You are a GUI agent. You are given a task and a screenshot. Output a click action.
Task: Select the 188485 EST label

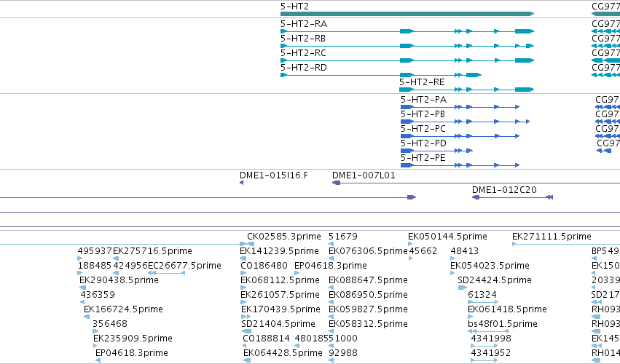[x=95, y=266]
